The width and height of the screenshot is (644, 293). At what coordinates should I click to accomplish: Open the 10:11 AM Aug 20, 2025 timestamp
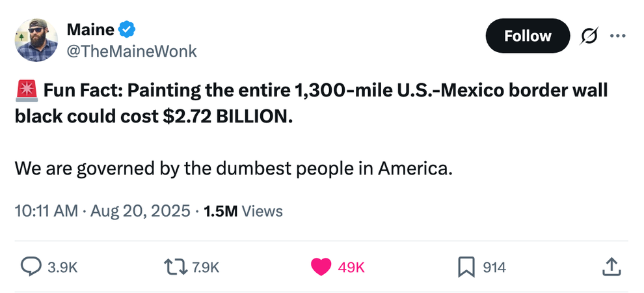[102, 211]
